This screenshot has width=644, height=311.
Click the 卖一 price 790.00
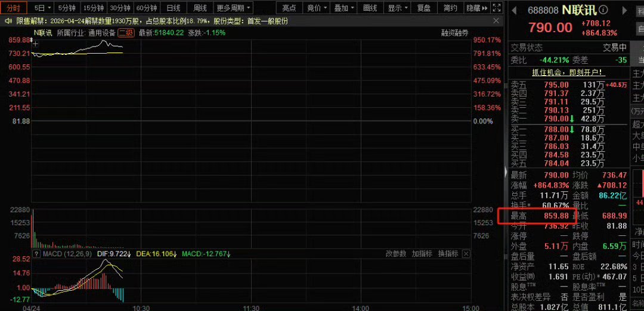[556, 119]
